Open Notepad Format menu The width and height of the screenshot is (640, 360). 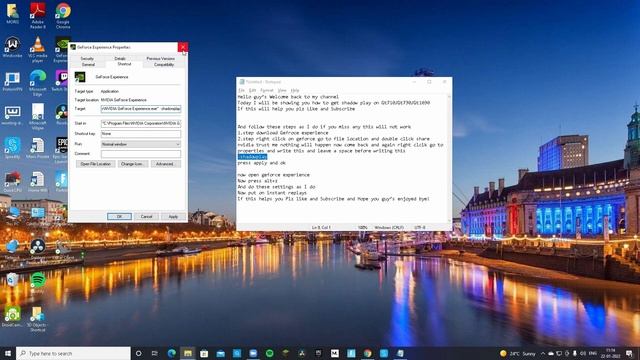tap(267, 90)
